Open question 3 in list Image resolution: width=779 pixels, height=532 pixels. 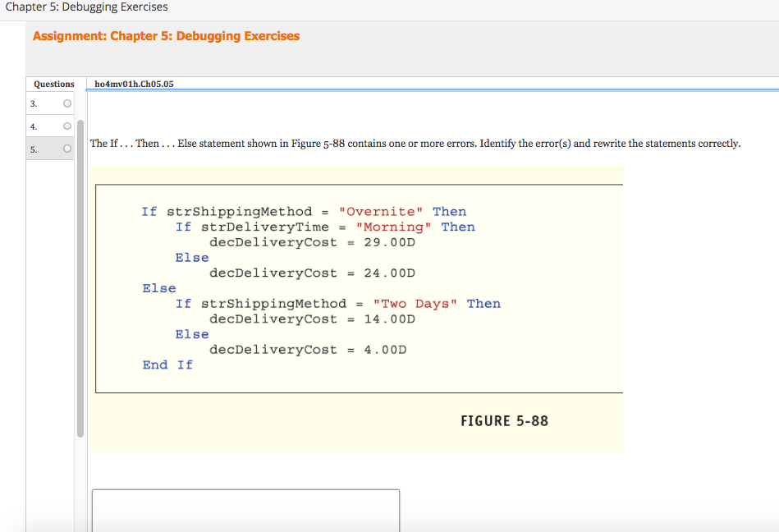tap(50, 103)
